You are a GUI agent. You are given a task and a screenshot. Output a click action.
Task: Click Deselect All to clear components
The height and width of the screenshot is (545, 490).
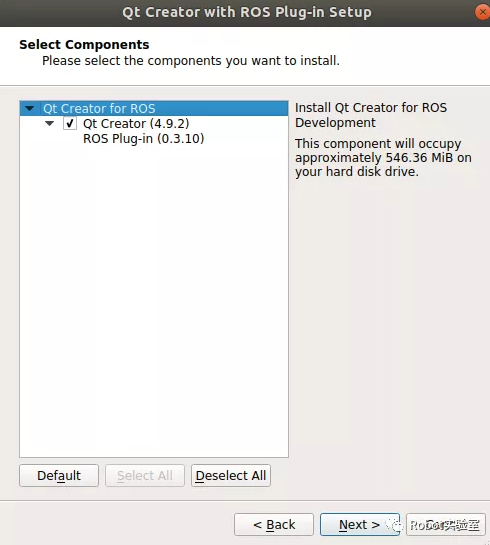click(231, 475)
